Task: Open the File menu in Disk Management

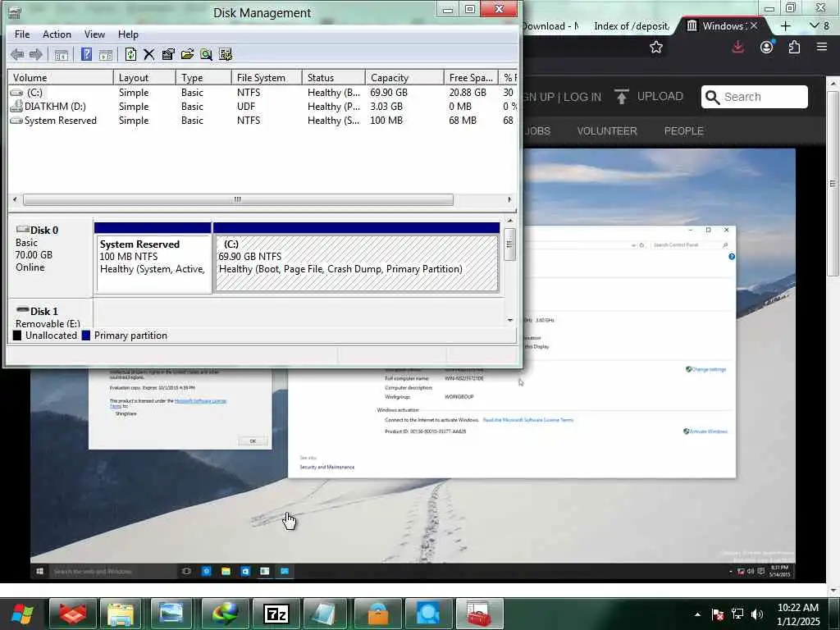Action: [22, 34]
